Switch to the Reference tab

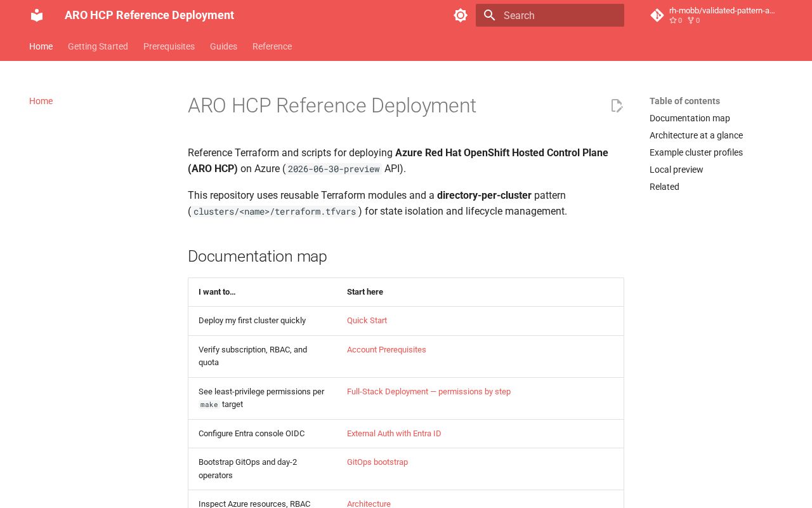tap(272, 46)
